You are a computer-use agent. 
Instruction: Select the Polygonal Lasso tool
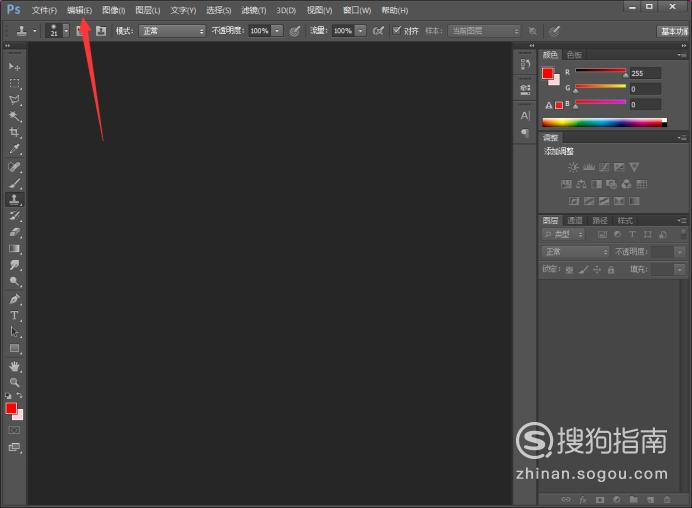(14, 100)
